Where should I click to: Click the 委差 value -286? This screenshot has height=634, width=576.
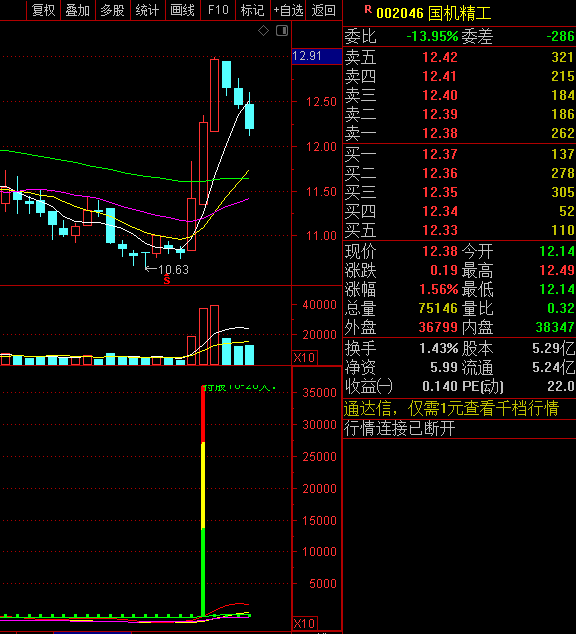point(560,37)
